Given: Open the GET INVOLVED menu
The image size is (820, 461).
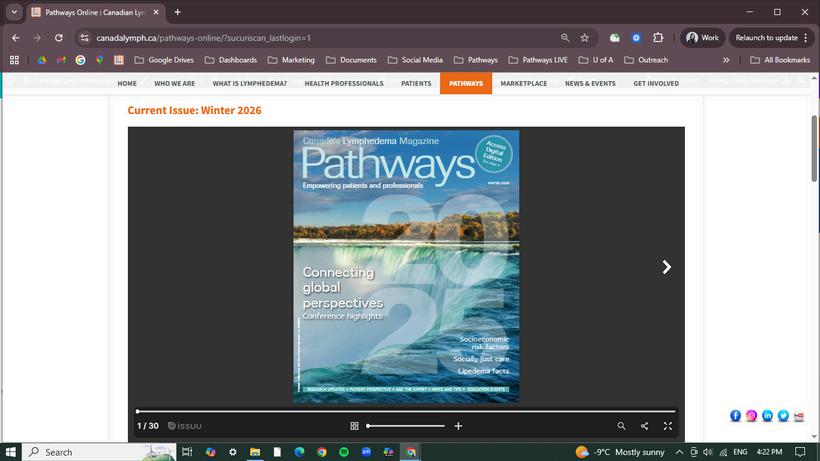Looking at the screenshot, I should (656, 83).
